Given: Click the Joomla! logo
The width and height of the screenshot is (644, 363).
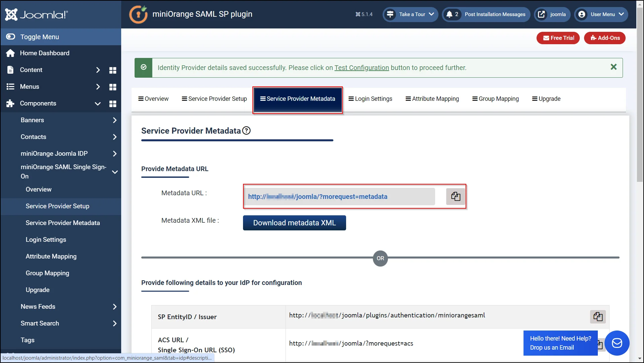Looking at the screenshot, I should 36,14.
